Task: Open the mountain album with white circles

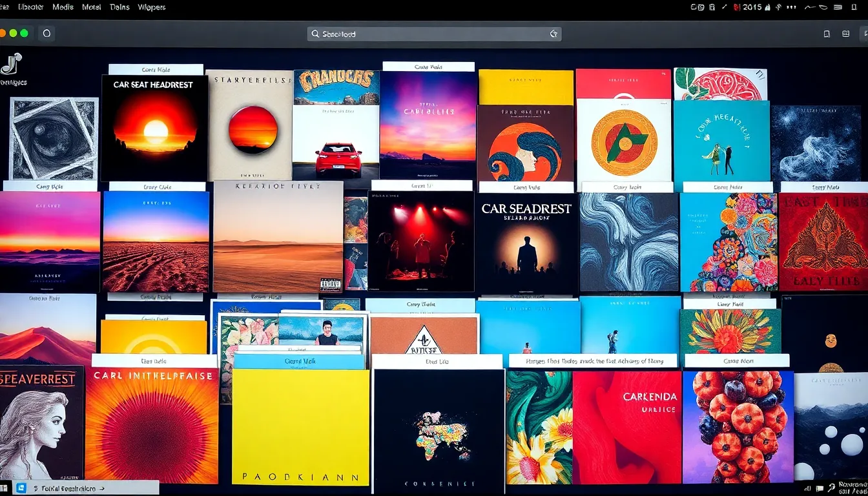Action: coord(831,427)
